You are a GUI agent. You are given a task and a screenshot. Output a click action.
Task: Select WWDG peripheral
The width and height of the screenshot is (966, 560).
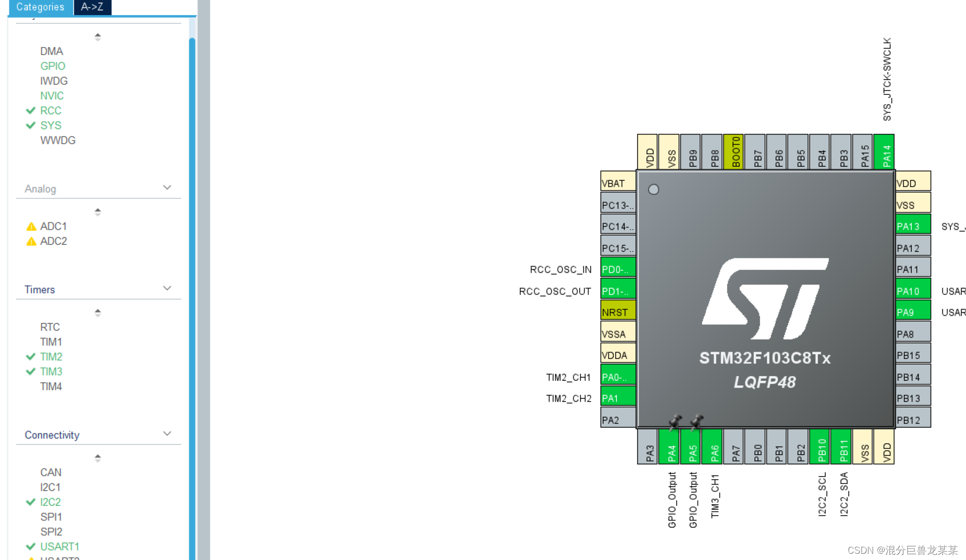(58, 140)
